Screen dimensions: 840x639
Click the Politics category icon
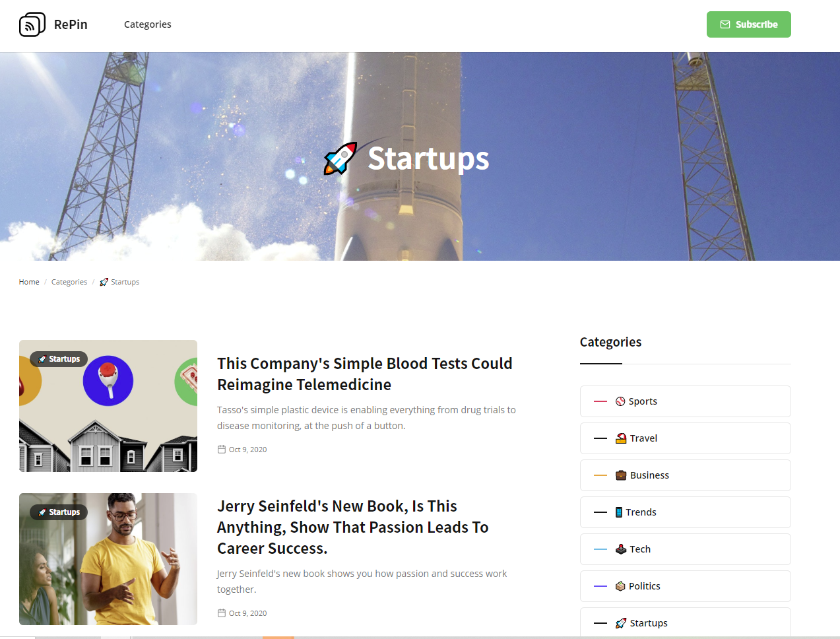[620, 586]
